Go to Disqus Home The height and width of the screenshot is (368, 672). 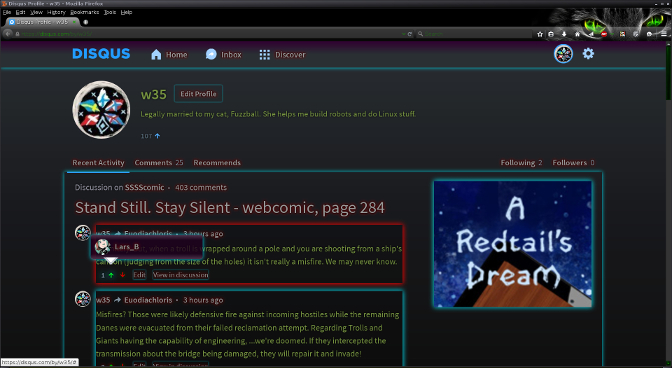click(169, 54)
